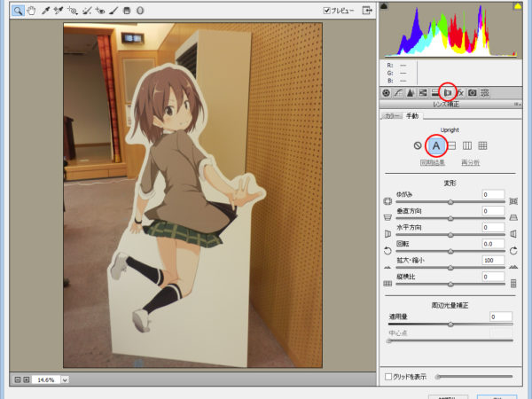The height and width of the screenshot is (399, 532).
Task: Click the zoom percentage field 14.6%
Action: (x=46, y=379)
